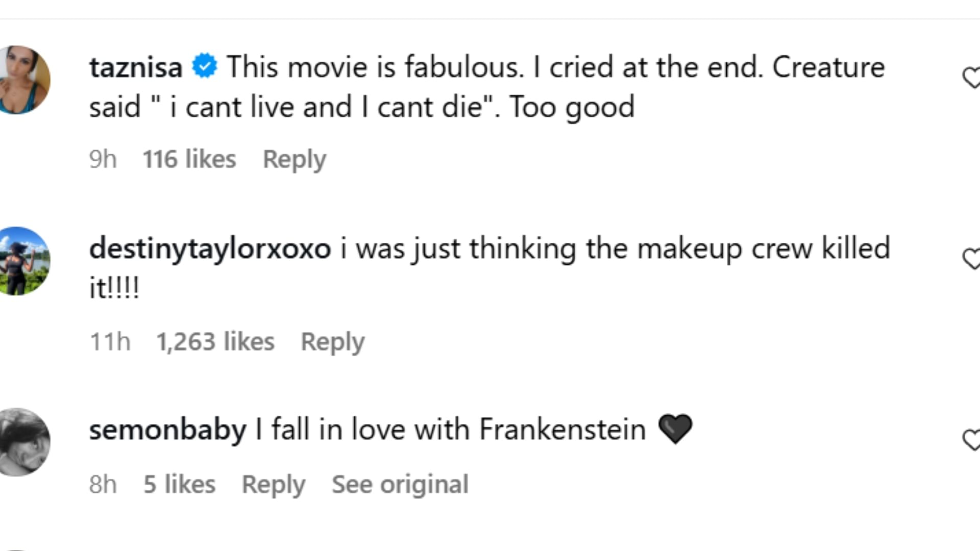Click See original on semonbaby's comment

pos(400,484)
